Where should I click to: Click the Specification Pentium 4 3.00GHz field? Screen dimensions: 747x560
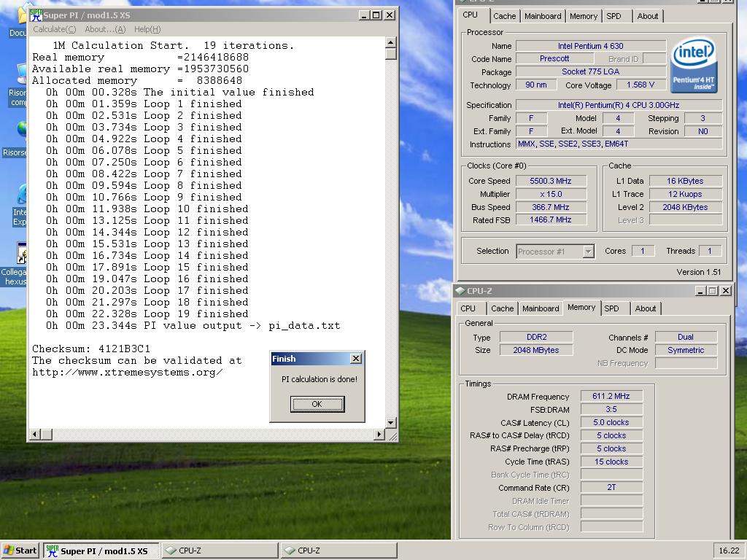(x=619, y=105)
